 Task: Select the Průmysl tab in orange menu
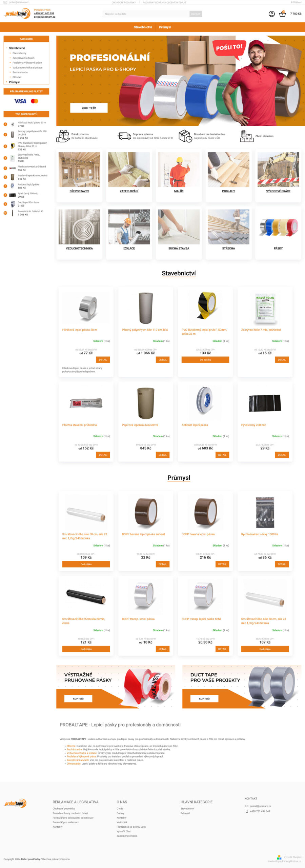165,27
